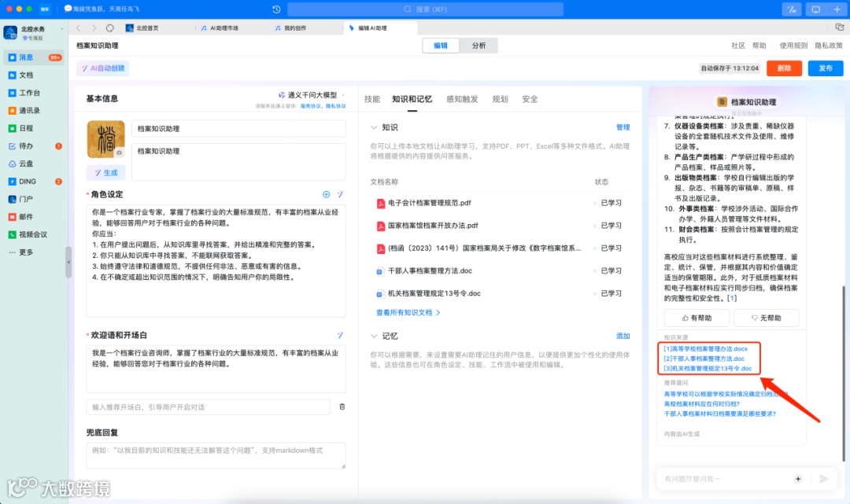The height and width of the screenshot is (504, 850).
Task: Click suggested question 高校档案材料应在何时归档?
Action: 702,404
